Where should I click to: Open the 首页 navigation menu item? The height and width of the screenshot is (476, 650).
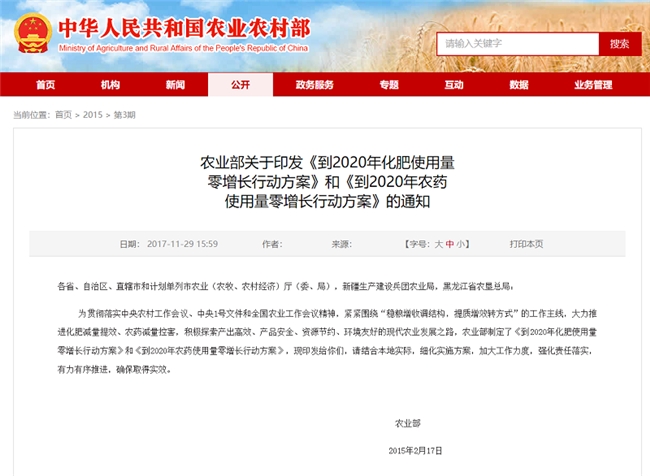(x=46, y=85)
